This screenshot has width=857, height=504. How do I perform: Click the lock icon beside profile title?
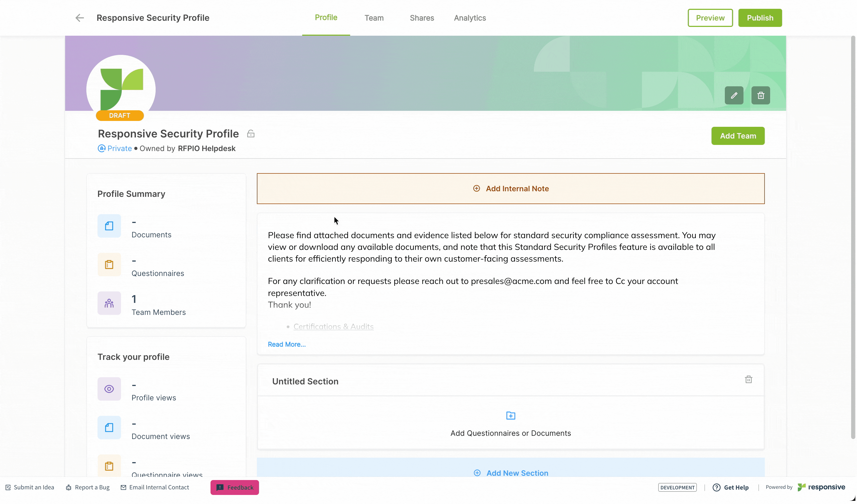click(251, 133)
